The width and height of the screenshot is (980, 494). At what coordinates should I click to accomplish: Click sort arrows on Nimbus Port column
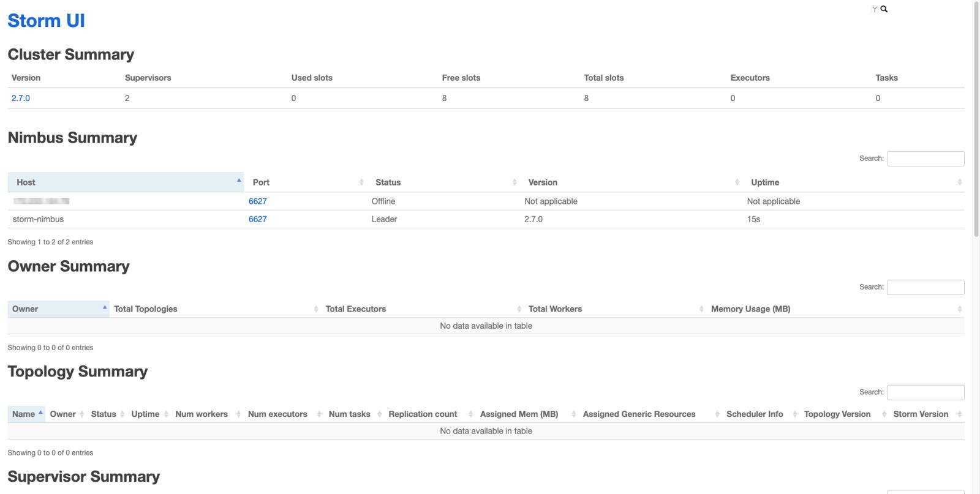click(361, 182)
